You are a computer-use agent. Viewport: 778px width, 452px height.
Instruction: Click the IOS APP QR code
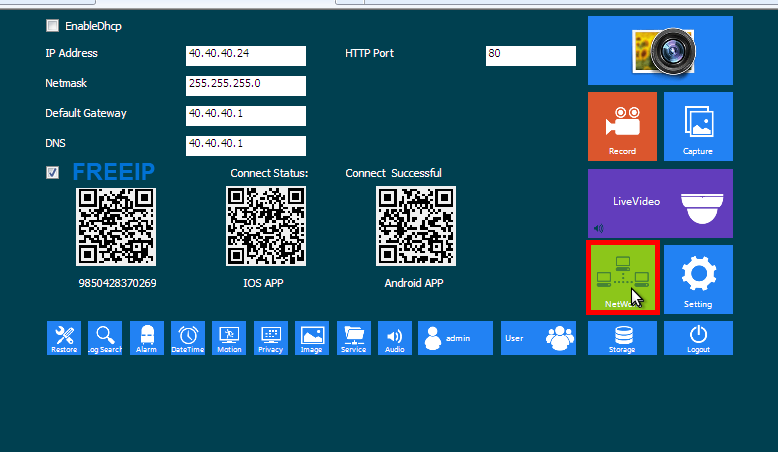[x=266, y=226]
